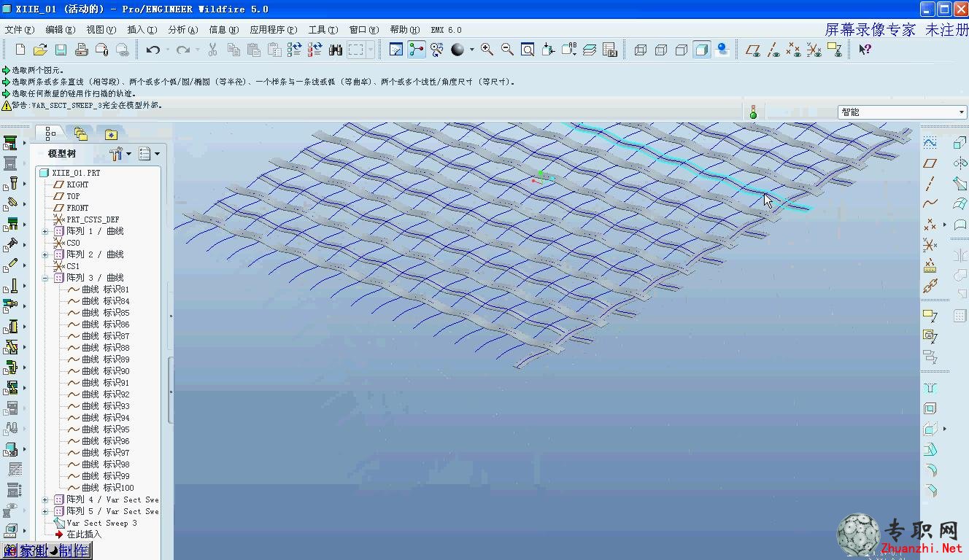The image size is (969, 560).
Task: Open the model tree Settings dropdown
Action: 120,154
